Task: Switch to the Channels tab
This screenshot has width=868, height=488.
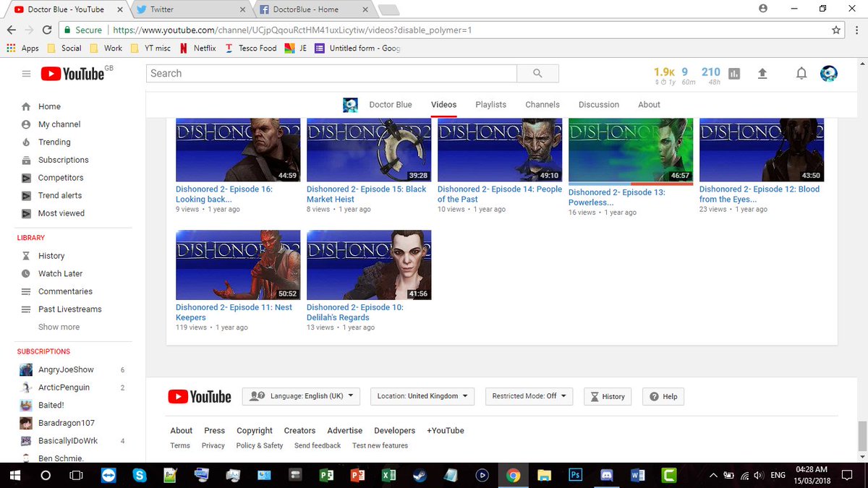Action: click(542, 105)
